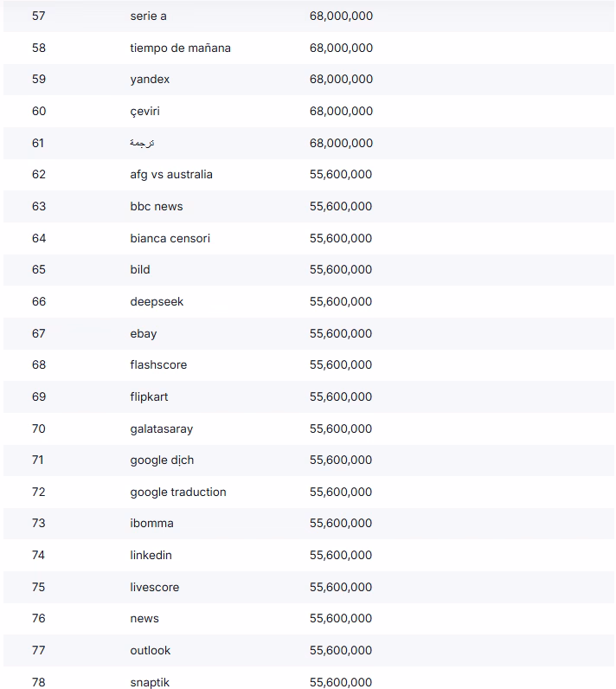Image resolution: width=616 pixels, height=689 pixels.
Task: Click the search volume beside "ibomma"
Action: (x=341, y=523)
